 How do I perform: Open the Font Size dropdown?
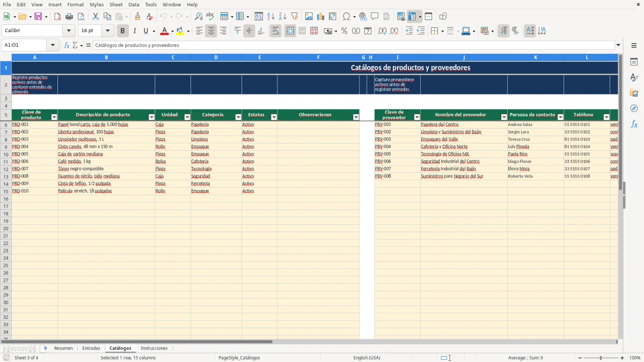107,31
